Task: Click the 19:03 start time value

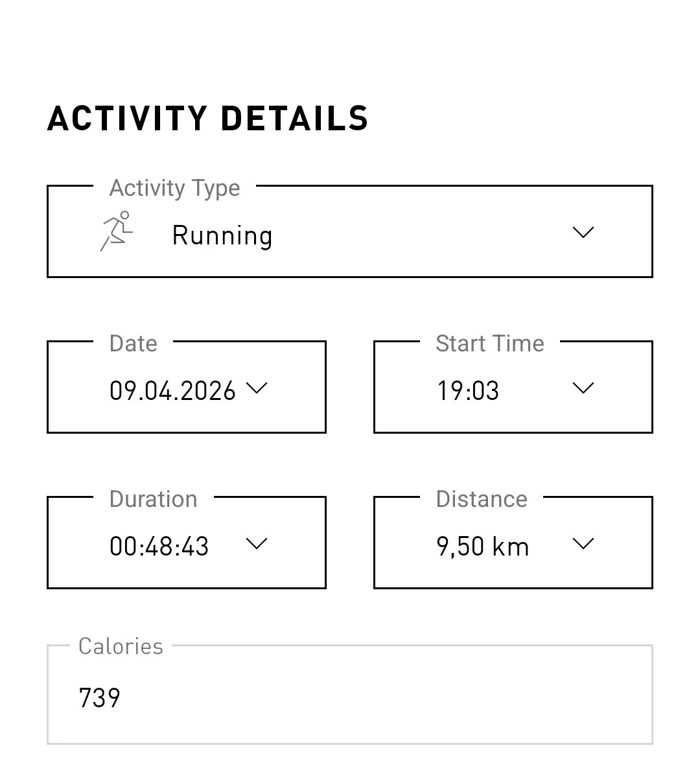Action: 468,391
